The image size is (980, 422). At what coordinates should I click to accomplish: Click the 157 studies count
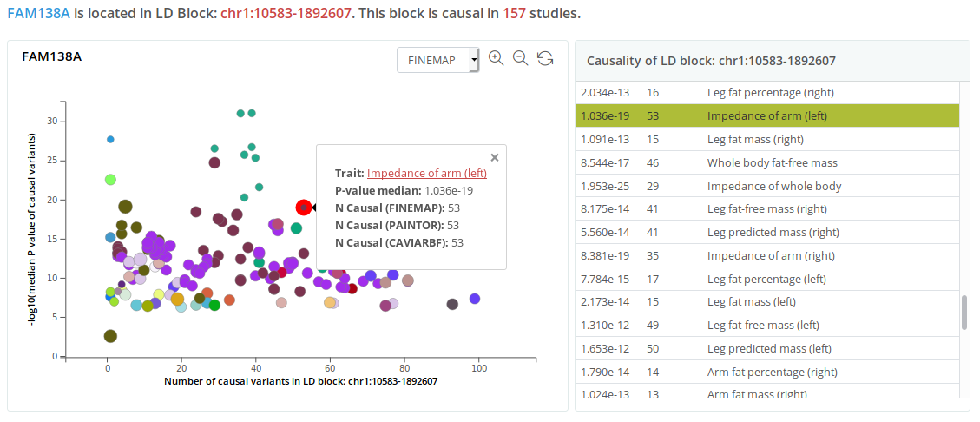[514, 12]
